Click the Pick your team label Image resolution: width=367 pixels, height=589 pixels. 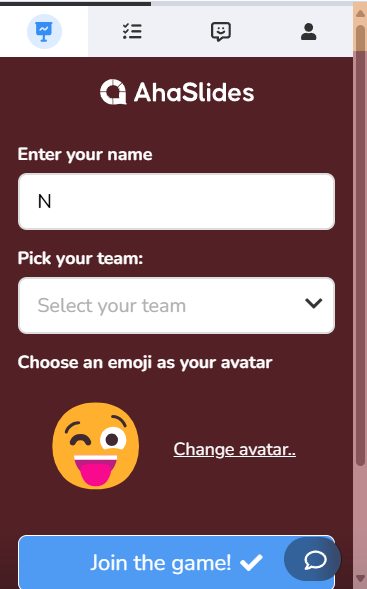pyautogui.click(x=80, y=259)
